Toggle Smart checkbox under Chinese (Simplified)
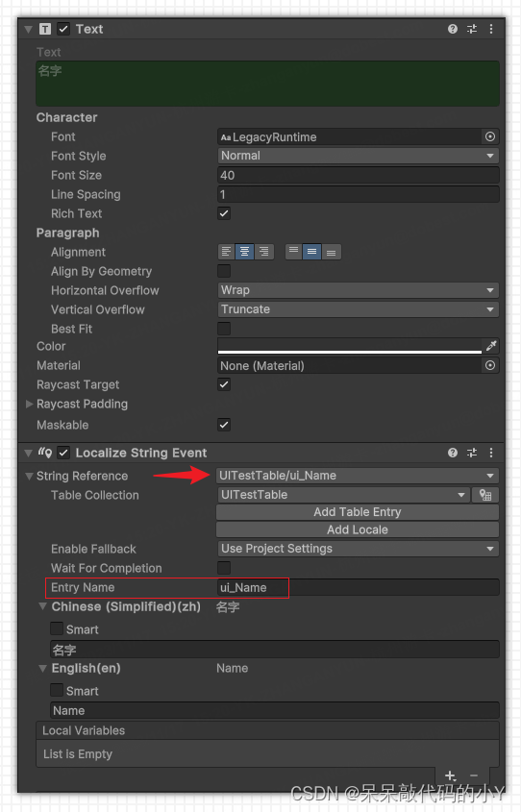The width and height of the screenshot is (521, 812). click(57, 628)
